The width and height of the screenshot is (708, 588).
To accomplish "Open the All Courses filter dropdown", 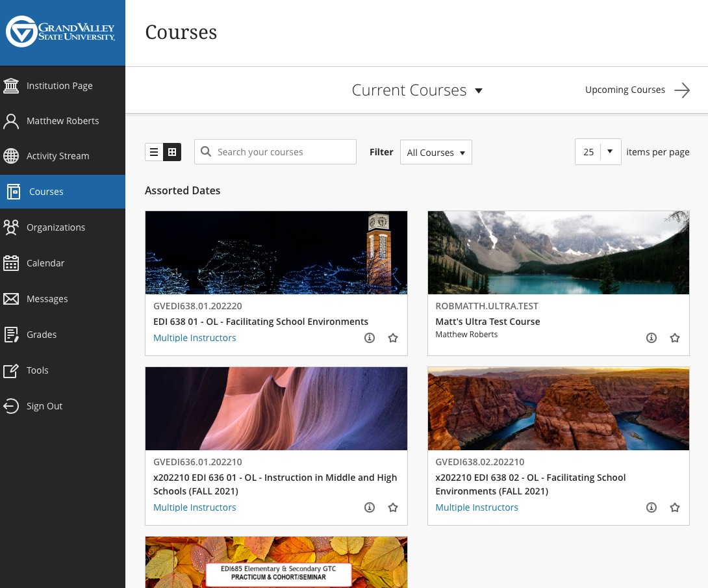I will (436, 153).
